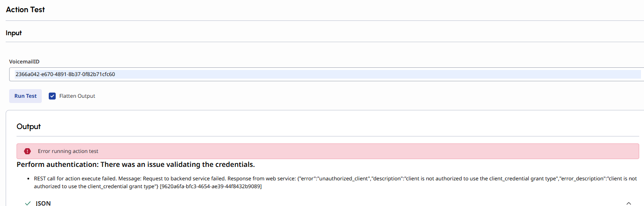
Task: Click the red error alert icon
Action: 27,151
